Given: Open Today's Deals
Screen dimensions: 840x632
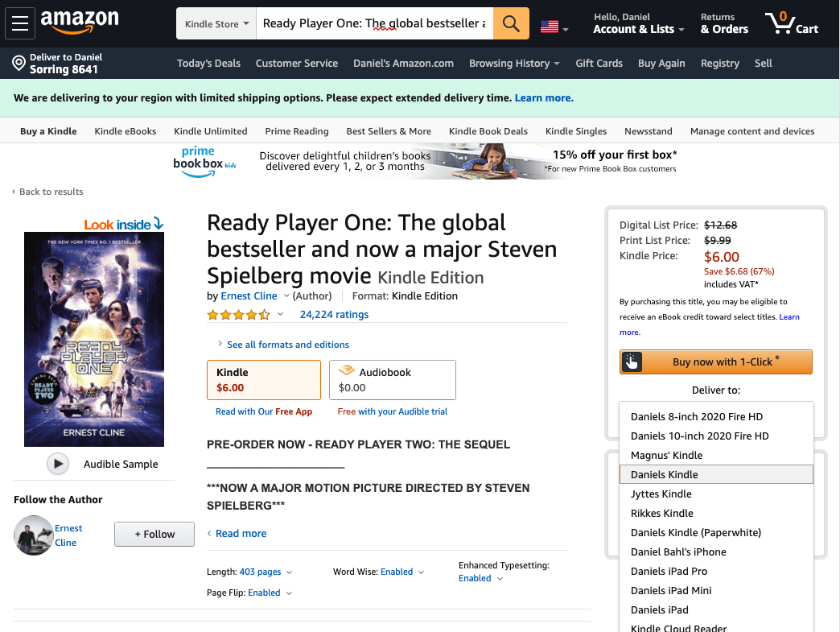Looking at the screenshot, I should coord(208,64).
